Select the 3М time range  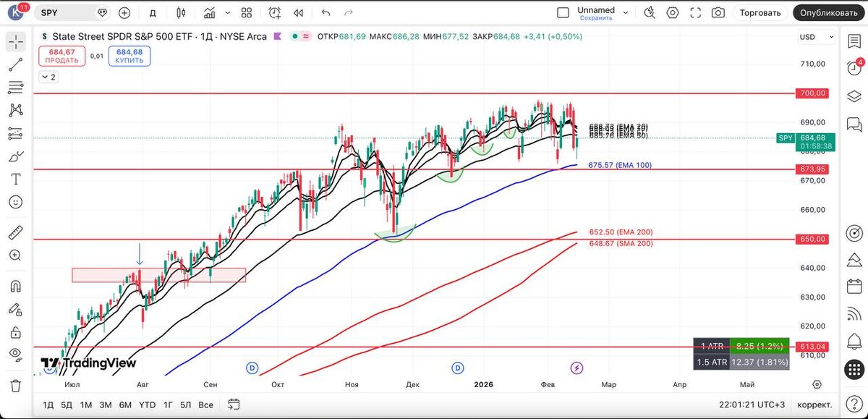pyautogui.click(x=106, y=405)
